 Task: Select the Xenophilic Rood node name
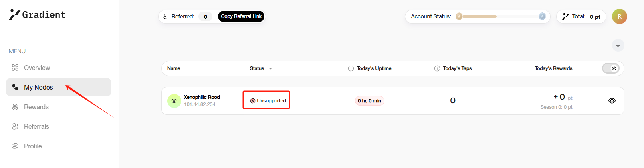pos(202,97)
